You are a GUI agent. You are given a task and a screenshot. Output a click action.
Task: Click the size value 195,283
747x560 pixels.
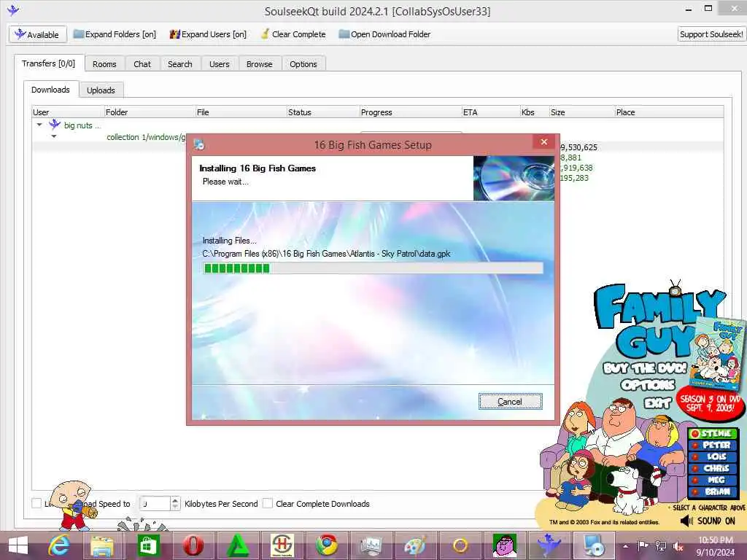(x=574, y=178)
